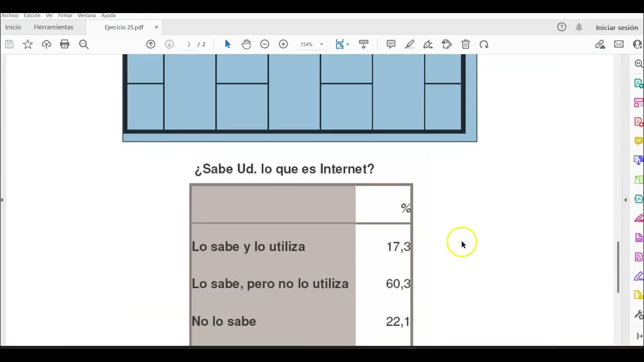Click the save file icon
Image resolution: width=644 pixels, height=362 pixels.
click(x=9, y=44)
